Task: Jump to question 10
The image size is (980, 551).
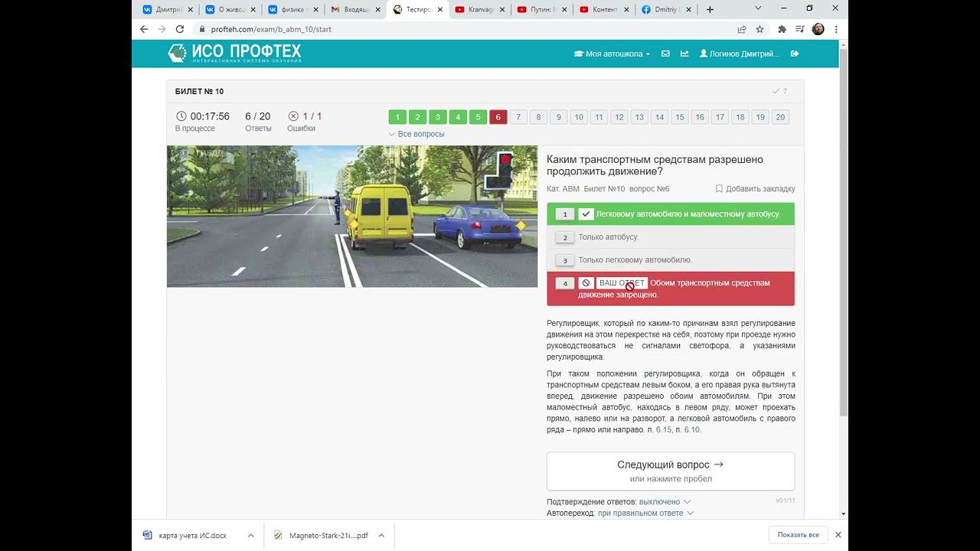Action: pyautogui.click(x=579, y=117)
